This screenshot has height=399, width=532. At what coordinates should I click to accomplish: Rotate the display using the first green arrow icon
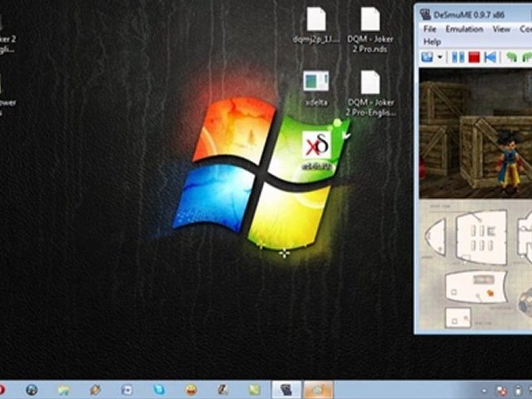(x=511, y=57)
